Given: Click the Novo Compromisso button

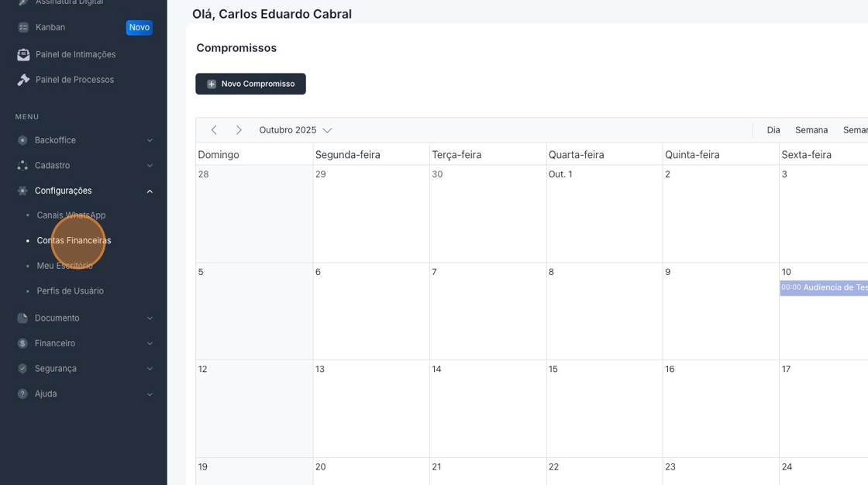Looking at the screenshot, I should pos(250,84).
